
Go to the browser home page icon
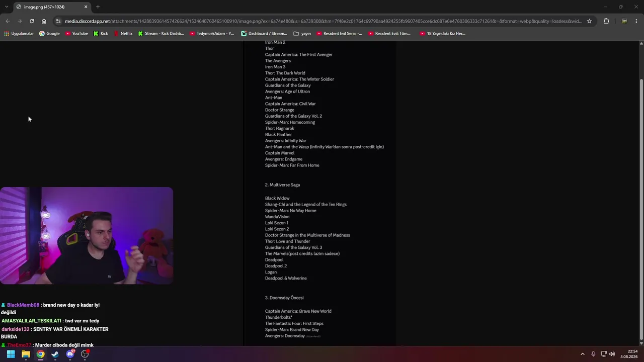(44, 21)
